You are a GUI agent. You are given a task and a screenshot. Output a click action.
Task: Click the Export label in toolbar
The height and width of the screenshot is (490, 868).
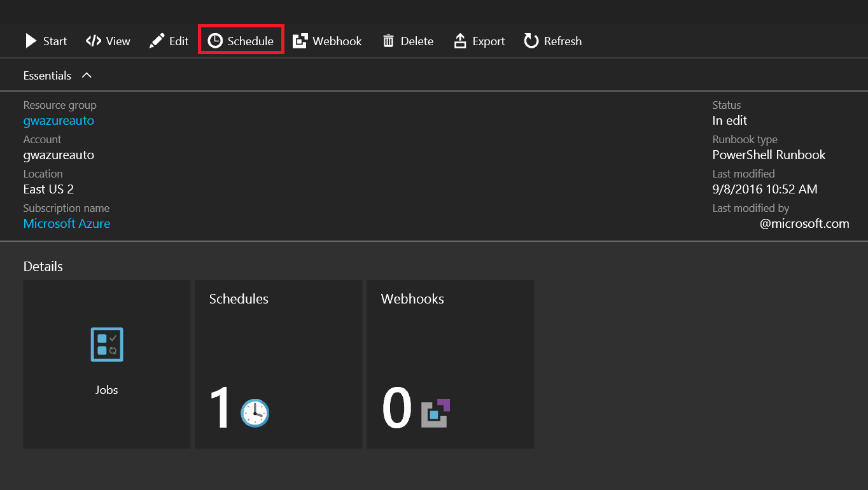pyautogui.click(x=489, y=41)
